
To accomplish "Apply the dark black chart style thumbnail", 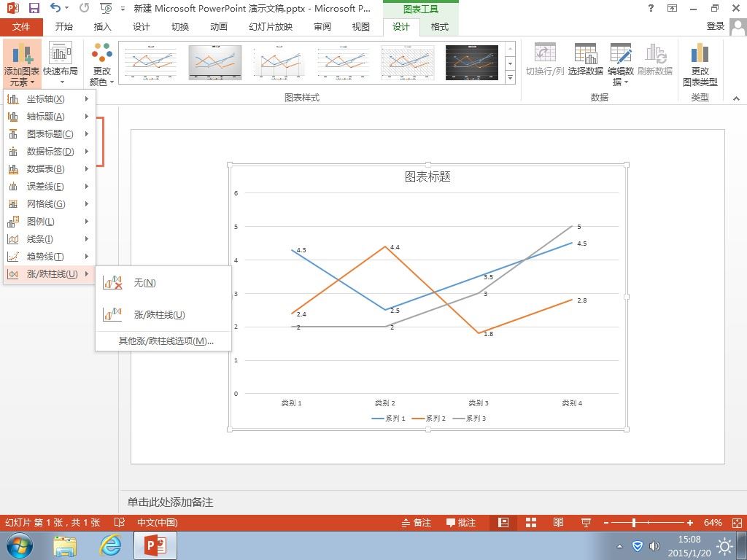I will 472,63.
